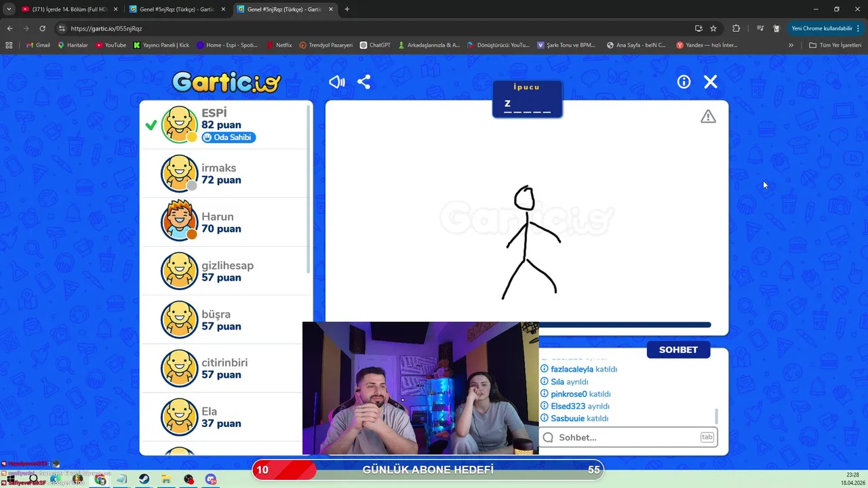Open Spotify Home - Espi bookmark

[227, 45]
